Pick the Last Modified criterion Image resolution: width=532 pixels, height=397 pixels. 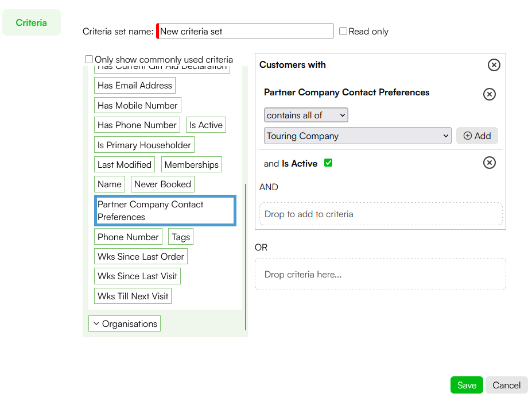pyautogui.click(x=125, y=165)
